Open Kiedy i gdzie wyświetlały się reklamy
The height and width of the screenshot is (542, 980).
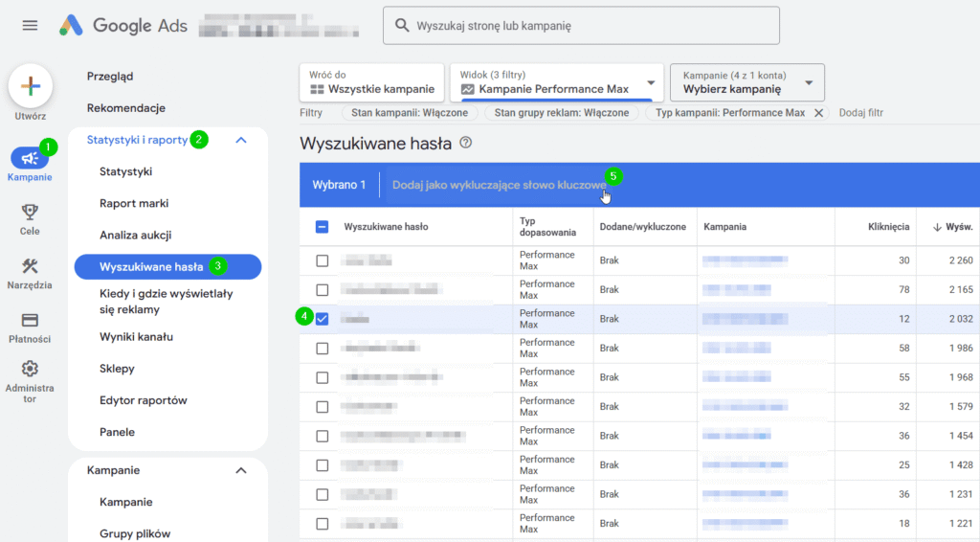pyautogui.click(x=167, y=302)
